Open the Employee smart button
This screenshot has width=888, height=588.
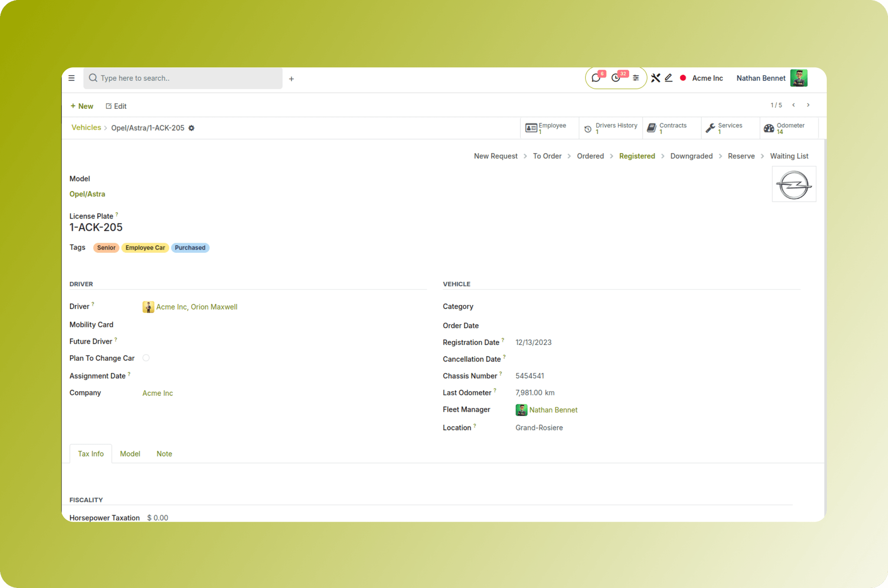click(549, 128)
